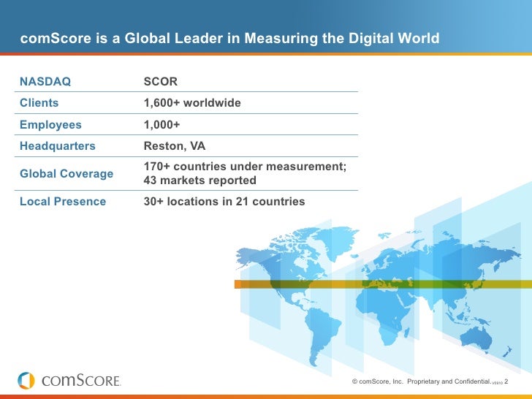Select the NASDAQ label

pos(45,81)
